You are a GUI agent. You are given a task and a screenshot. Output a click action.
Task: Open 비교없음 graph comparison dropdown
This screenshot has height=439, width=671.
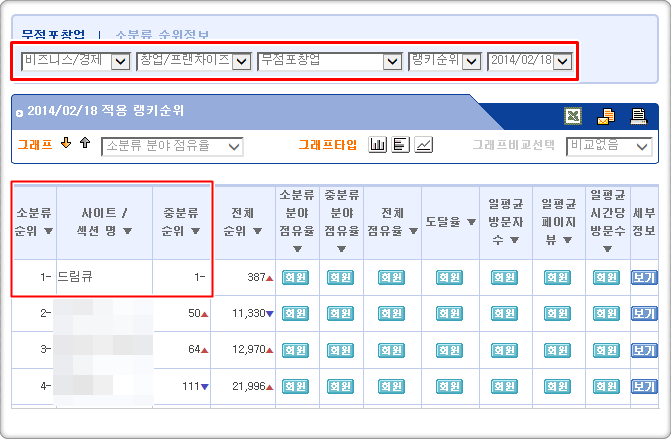[x=609, y=147]
